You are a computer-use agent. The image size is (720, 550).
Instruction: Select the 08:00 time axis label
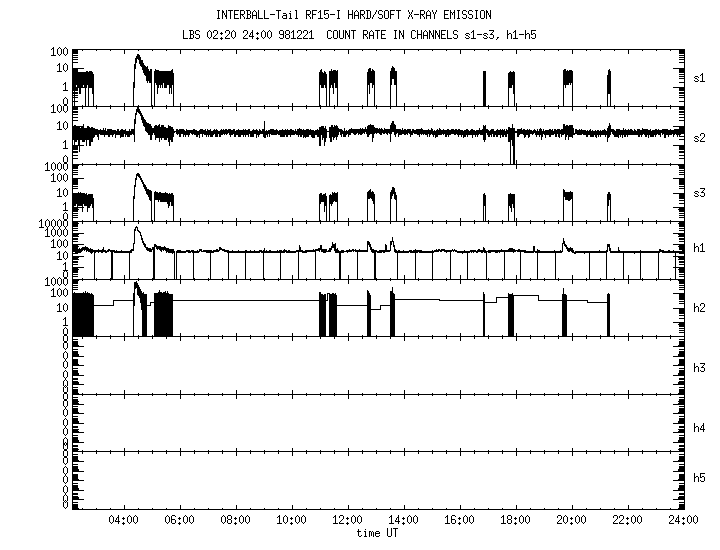[x=236, y=521]
